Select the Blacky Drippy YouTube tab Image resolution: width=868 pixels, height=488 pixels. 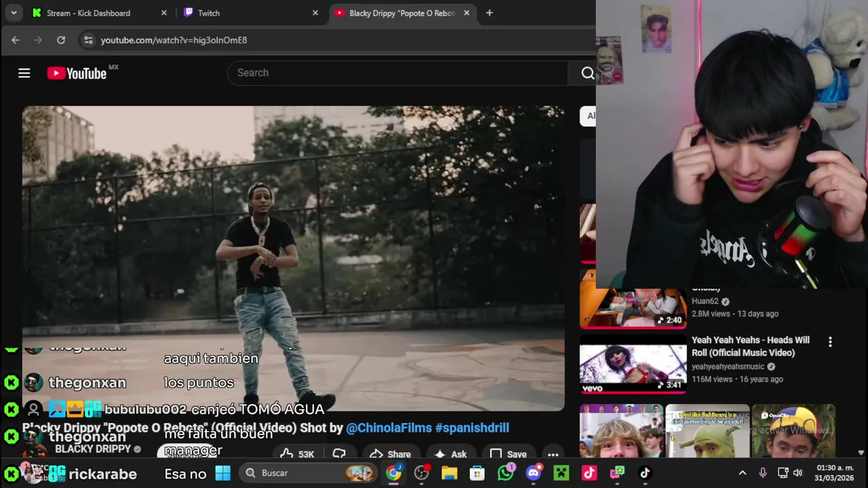coord(401,13)
